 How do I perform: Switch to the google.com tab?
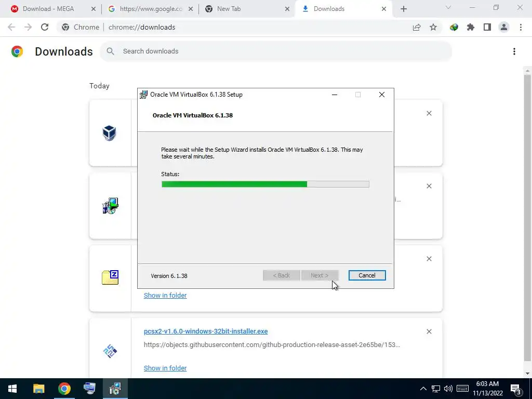coord(151,9)
